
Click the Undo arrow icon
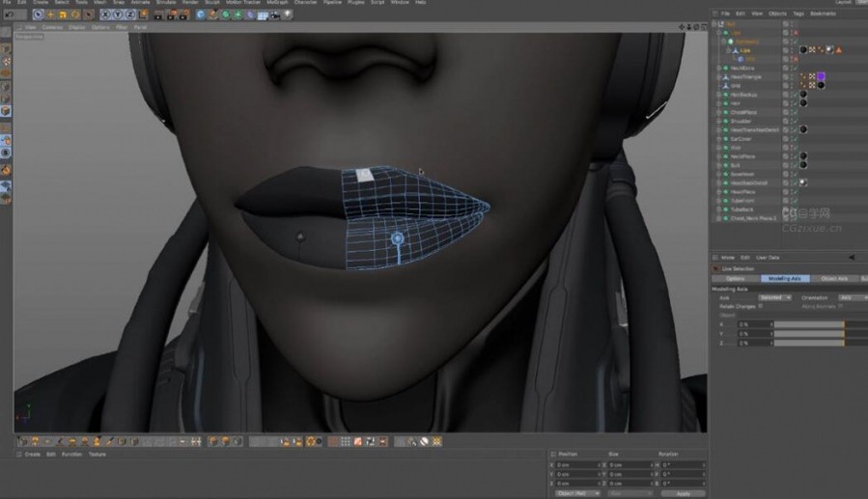10,14
